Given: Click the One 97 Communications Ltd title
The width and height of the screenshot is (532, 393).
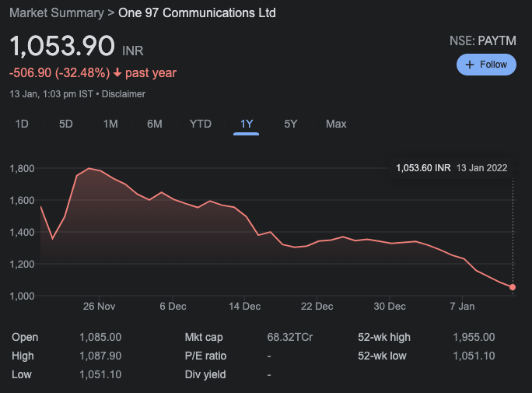Looking at the screenshot, I should click(197, 13).
